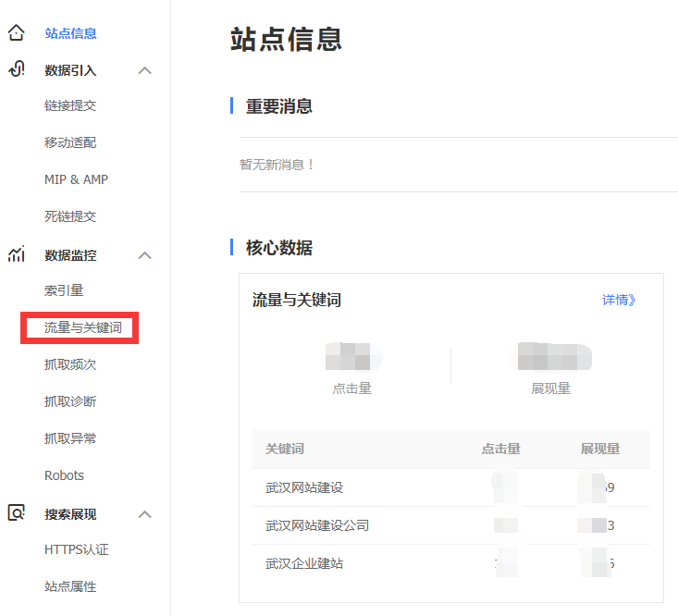
Task: Open the Robots menu item
Action: pos(64,475)
